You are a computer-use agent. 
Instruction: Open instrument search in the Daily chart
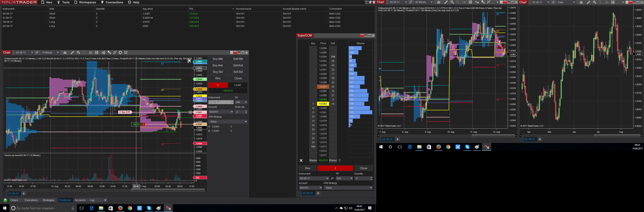coord(553,2)
